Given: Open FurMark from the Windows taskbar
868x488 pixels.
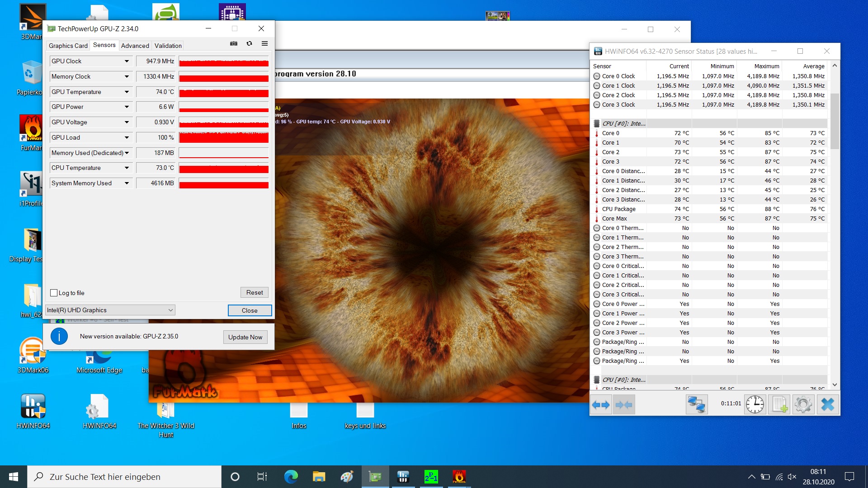Looking at the screenshot, I should (x=459, y=477).
